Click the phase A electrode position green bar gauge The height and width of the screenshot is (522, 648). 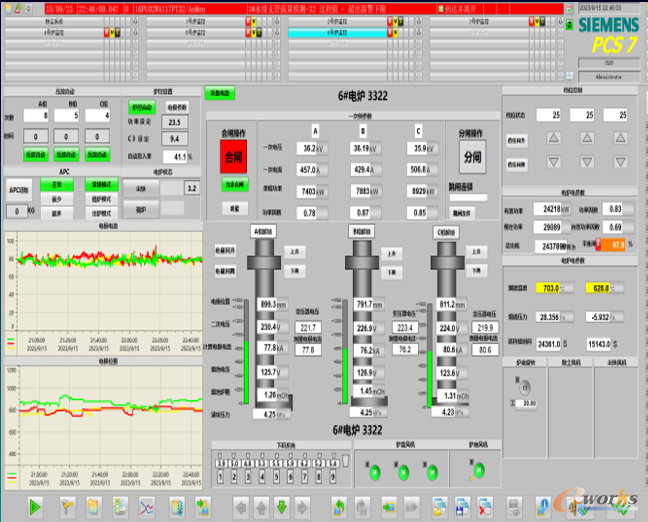pos(246,352)
